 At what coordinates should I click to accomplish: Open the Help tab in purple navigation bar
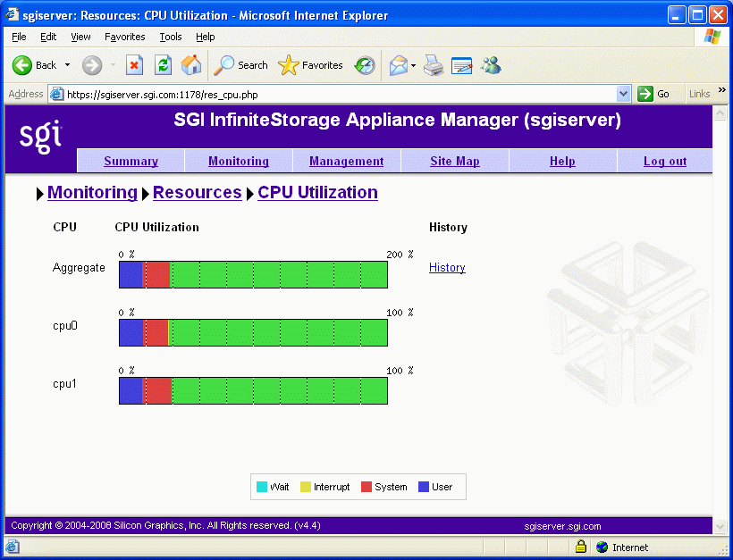pyautogui.click(x=562, y=161)
